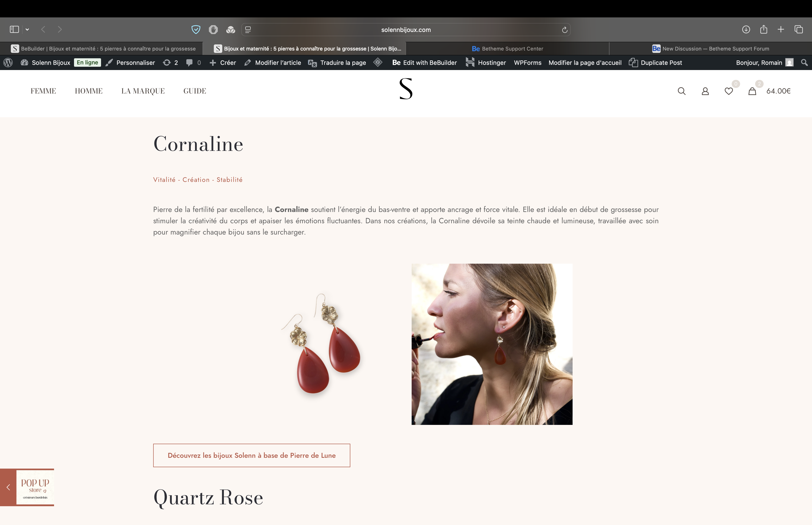Toggle the Safari sidebar
Screen dimensions: 812x525
click(14, 29)
